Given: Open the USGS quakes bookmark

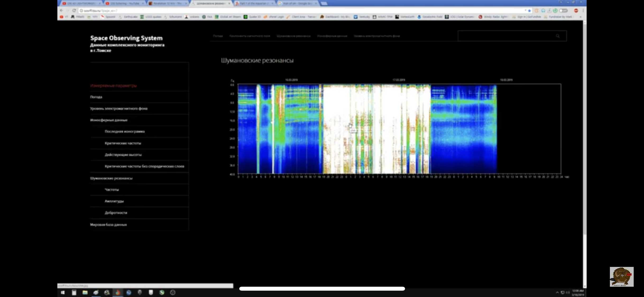Looking at the screenshot, I should coord(151,17).
